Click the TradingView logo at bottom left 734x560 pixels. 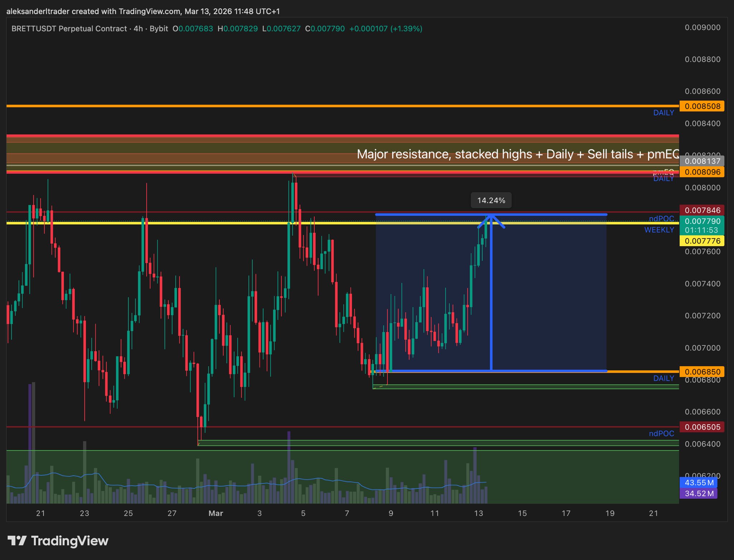coord(58,541)
